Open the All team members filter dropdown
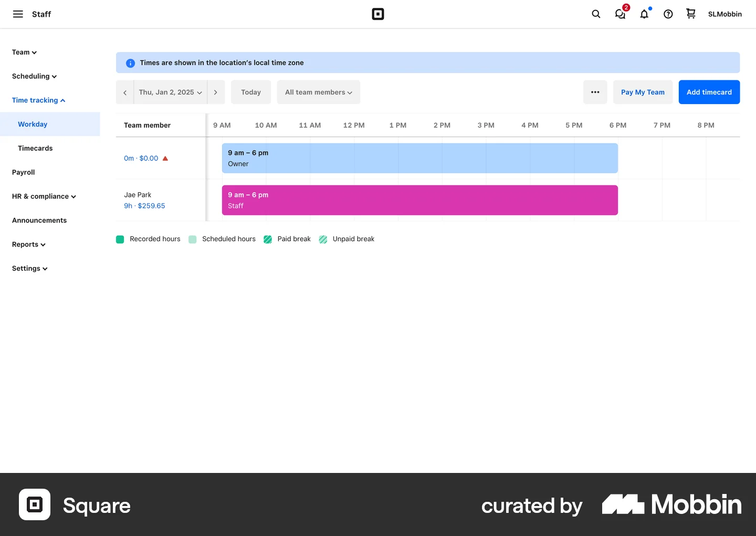The width and height of the screenshot is (756, 536). [x=319, y=92]
